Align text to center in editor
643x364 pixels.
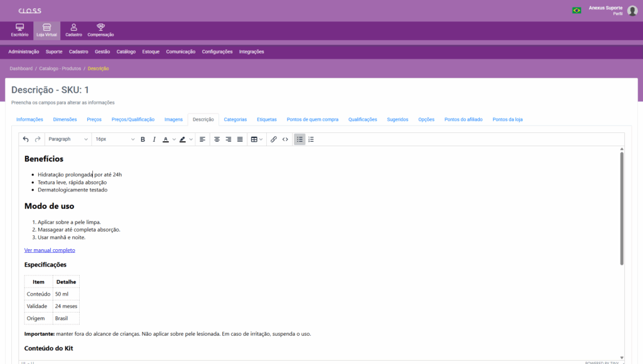click(x=217, y=139)
